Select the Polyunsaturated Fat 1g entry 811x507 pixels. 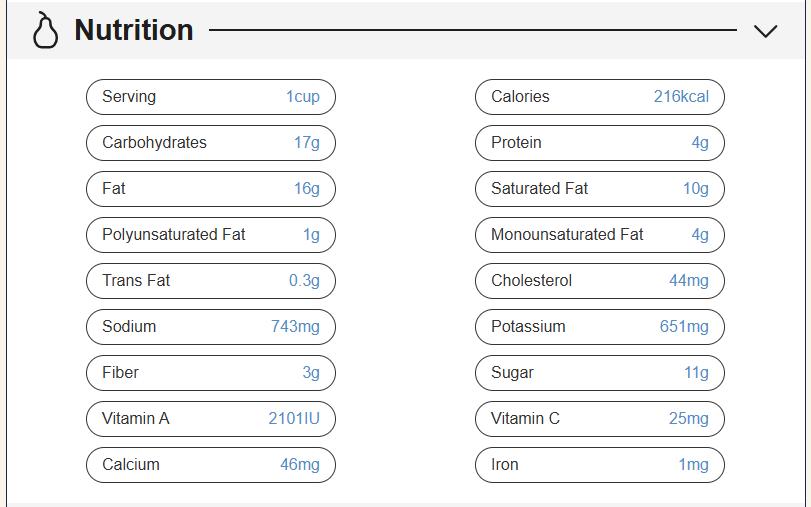pyautogui.click(x=210, y=235)
